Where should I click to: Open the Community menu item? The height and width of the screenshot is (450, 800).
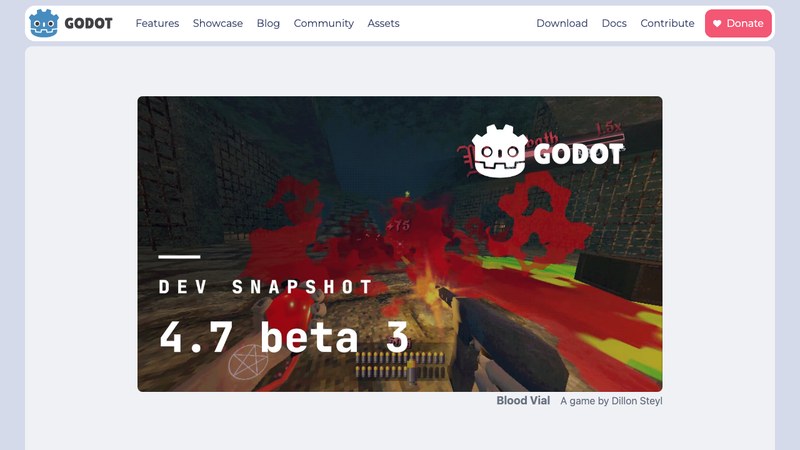(323, 23)
